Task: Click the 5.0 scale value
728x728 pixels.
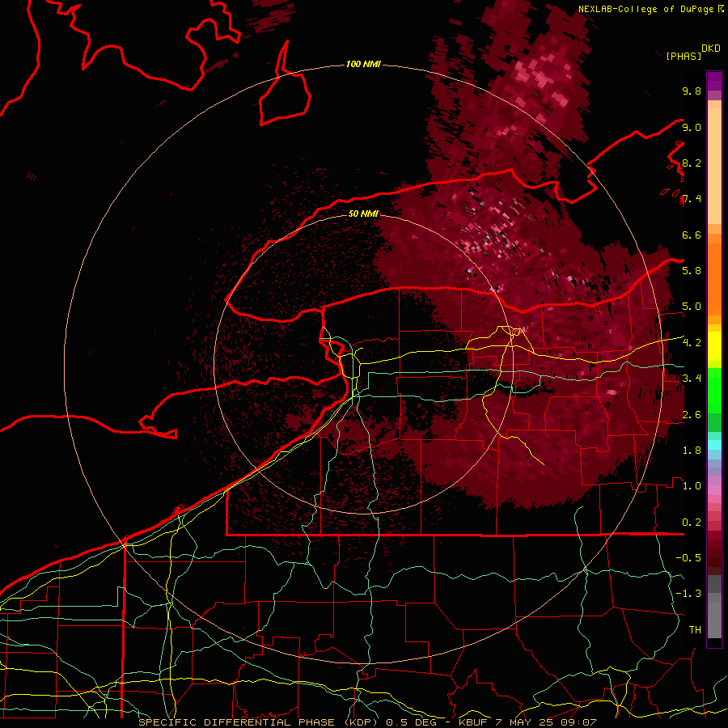Action: [x=692, y=307]
